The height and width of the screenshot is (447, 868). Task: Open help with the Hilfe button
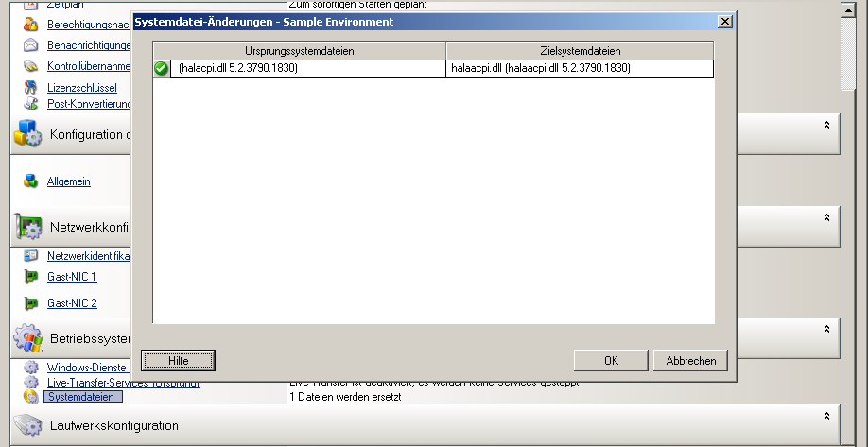click(x=179, y=360)
